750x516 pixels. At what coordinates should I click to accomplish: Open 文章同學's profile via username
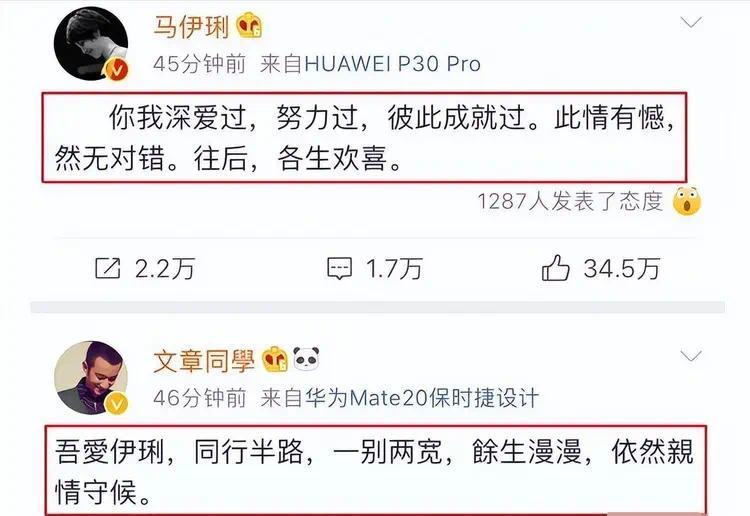[204, 361]
